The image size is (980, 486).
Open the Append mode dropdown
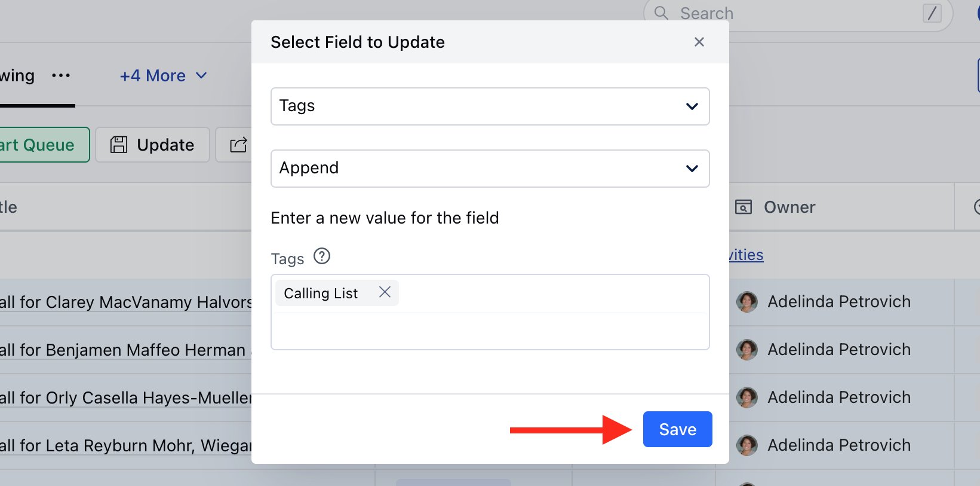(490, 169)
